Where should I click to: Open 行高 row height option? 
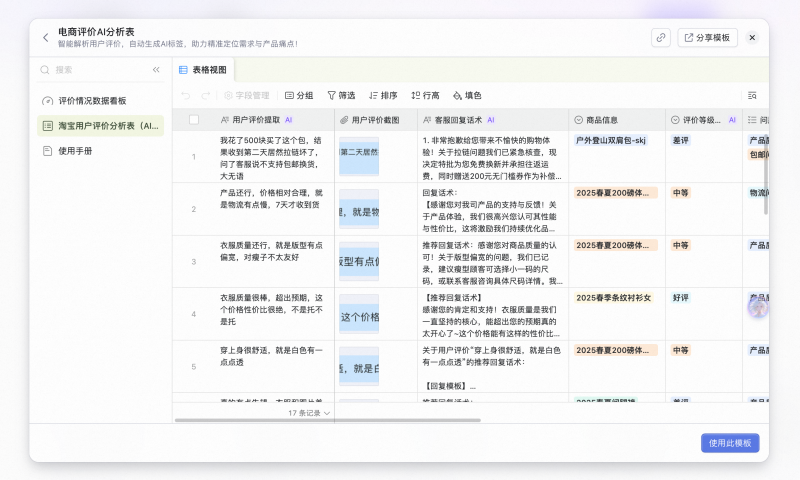425,96
